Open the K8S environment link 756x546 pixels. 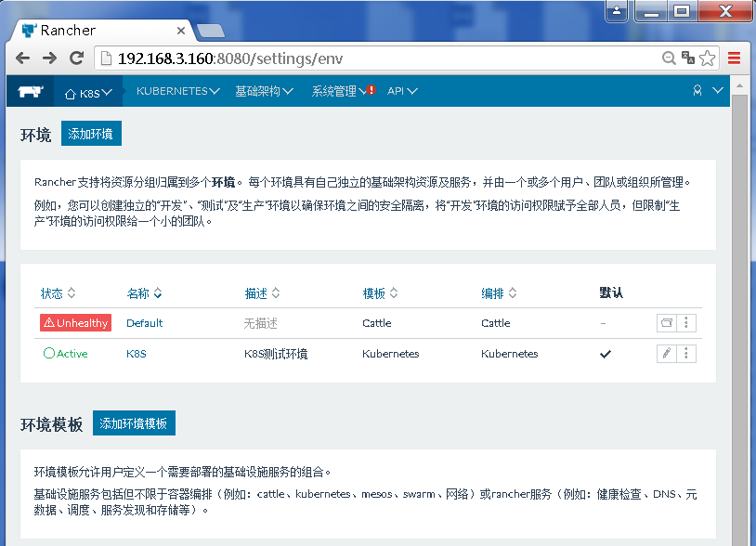coord(136,354)
